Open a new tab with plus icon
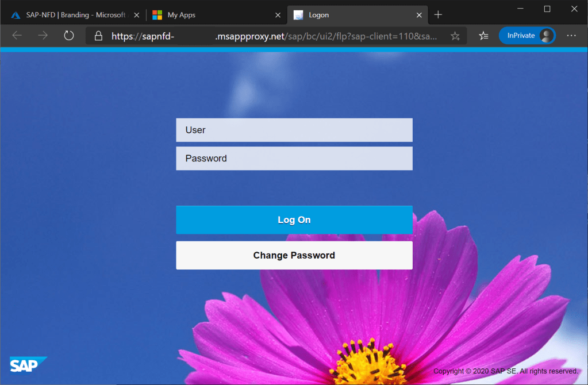This screenshot has height=385, width=588. (438, 15)
